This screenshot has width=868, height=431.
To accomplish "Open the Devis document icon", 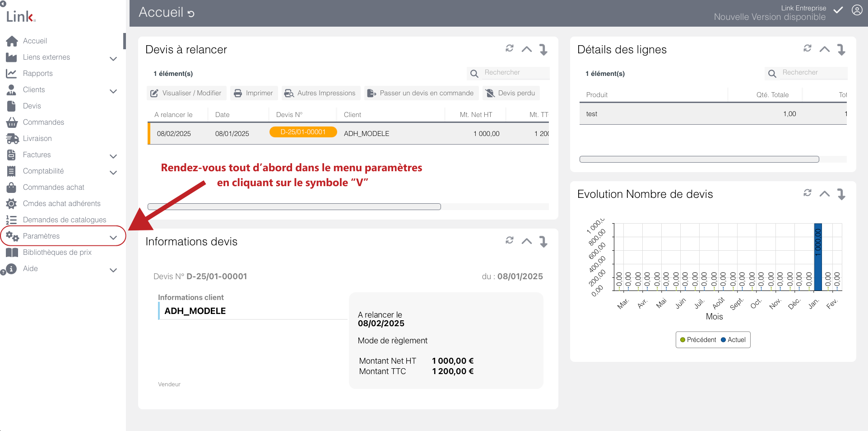I will click(11, 106).
